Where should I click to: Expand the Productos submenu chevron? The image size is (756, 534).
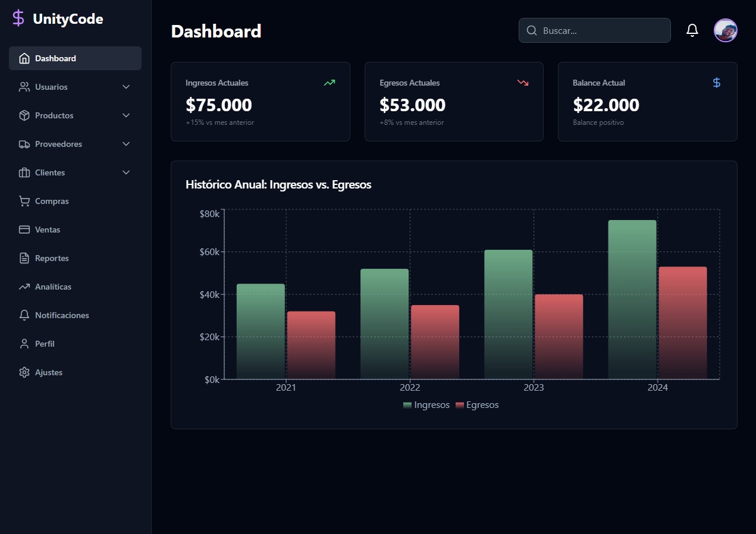(x=126, y=115)
